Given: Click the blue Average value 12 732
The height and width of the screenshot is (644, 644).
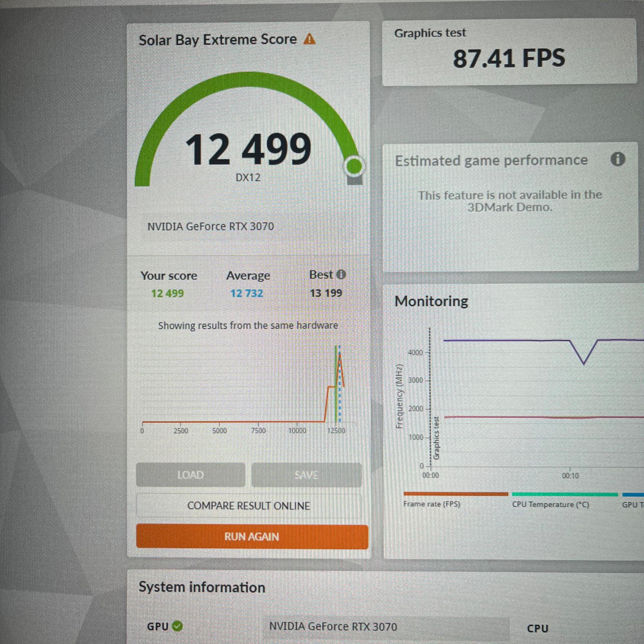Looking at the screenshot, I should pyautogui.click(x=247, y=293).
